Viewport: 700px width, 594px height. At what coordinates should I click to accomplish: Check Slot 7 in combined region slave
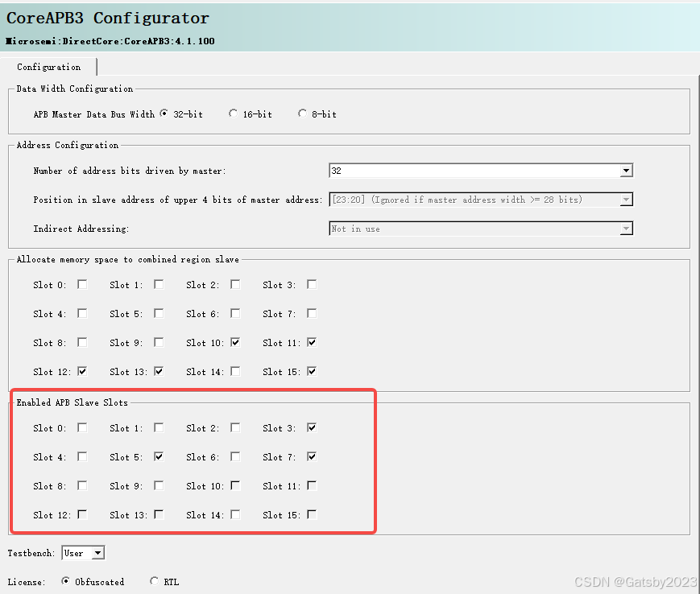point(312,314)
